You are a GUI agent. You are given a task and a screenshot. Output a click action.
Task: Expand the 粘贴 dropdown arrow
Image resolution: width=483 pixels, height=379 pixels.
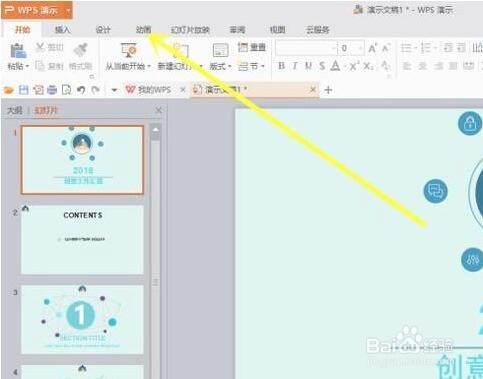(x=27, y=66)
